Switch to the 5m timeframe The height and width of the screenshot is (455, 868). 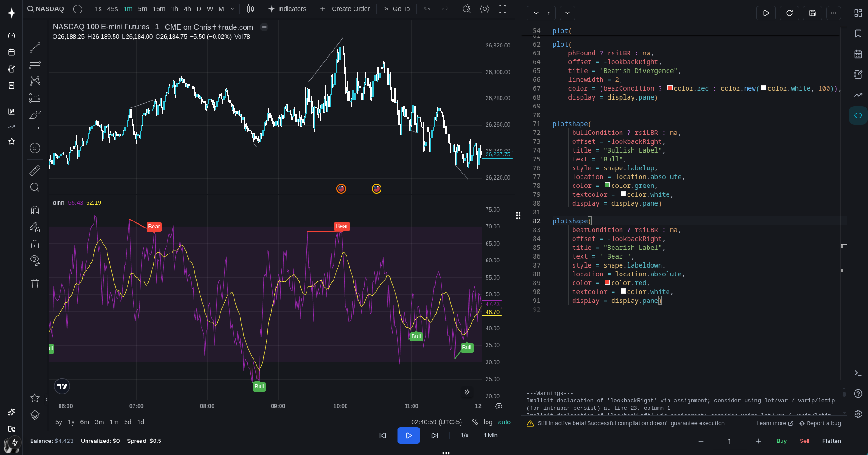[142, 9]
